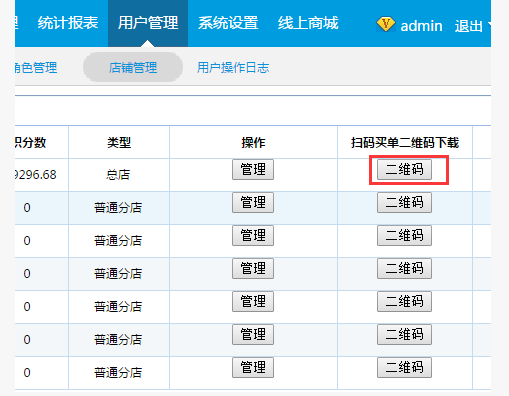Screen dimensions: 509x396
Task: Click 二维码 in the first 普通分店 row
Action: tap(404, 202)
